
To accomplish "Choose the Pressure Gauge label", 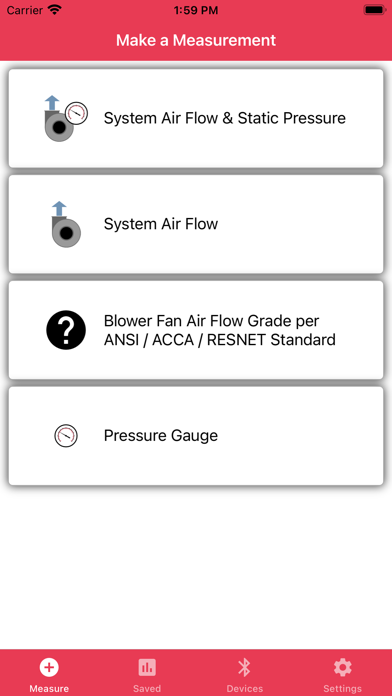I will coord(161,435).
